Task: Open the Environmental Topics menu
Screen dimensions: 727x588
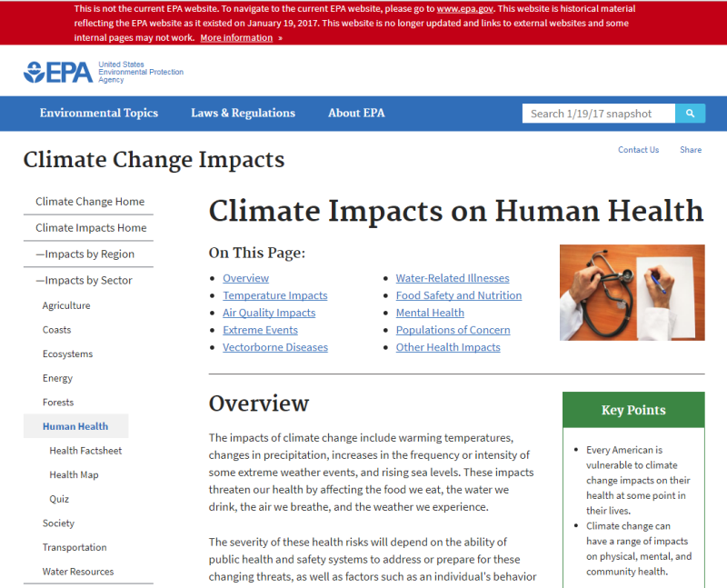Action: coord(98,113)
